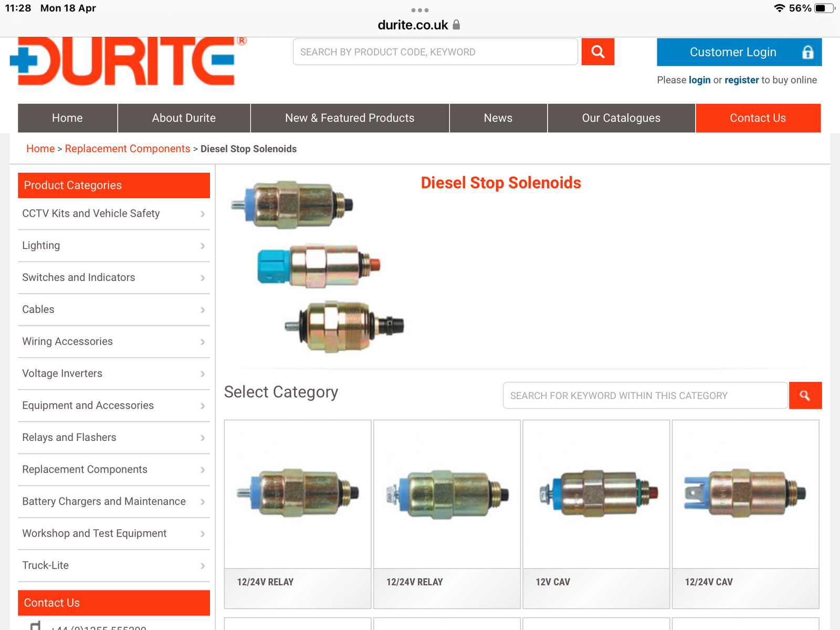The height and width of the screenshot is (630, 840).
Task: Tap the Wi-Fi status icon
Action: [x=780, y=8]
